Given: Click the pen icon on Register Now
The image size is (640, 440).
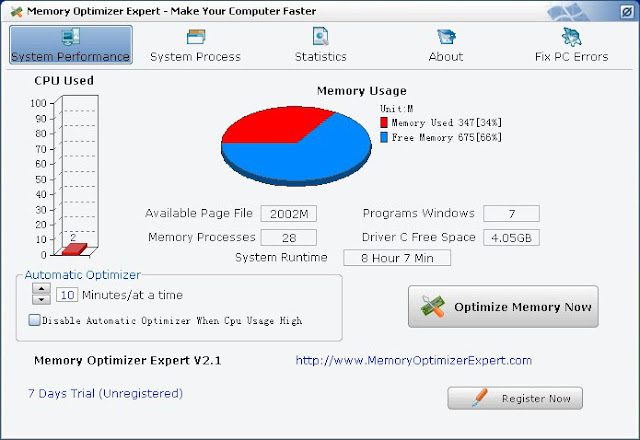Looking at the screenshot, I should [x=479, y=398].
